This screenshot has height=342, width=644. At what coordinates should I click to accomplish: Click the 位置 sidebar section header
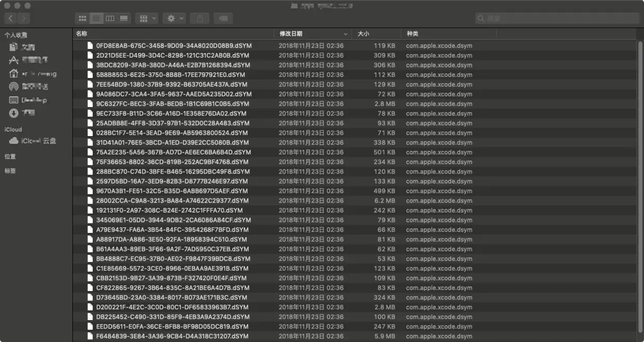10,156
